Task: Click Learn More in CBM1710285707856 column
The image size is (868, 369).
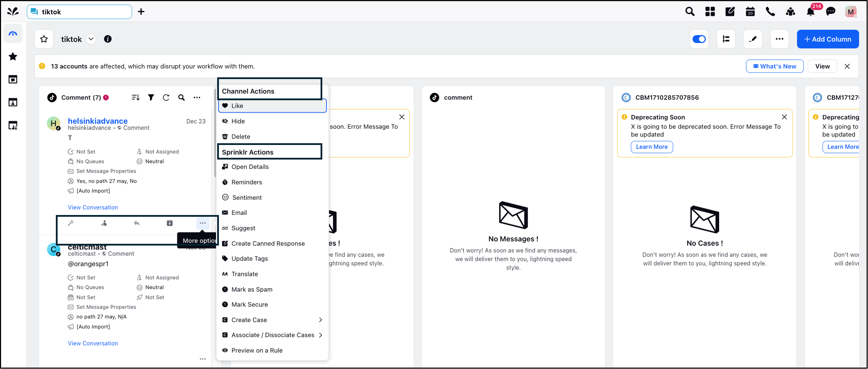Action: (652, 147)
